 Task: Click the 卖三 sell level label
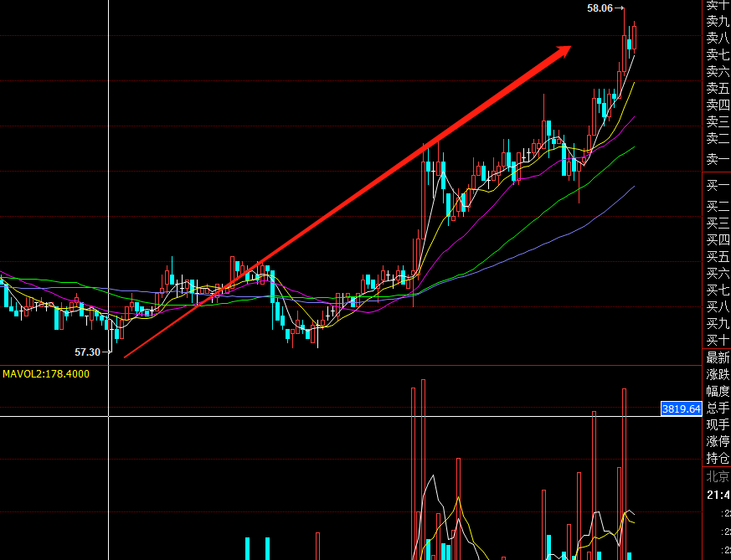point(718,121)
